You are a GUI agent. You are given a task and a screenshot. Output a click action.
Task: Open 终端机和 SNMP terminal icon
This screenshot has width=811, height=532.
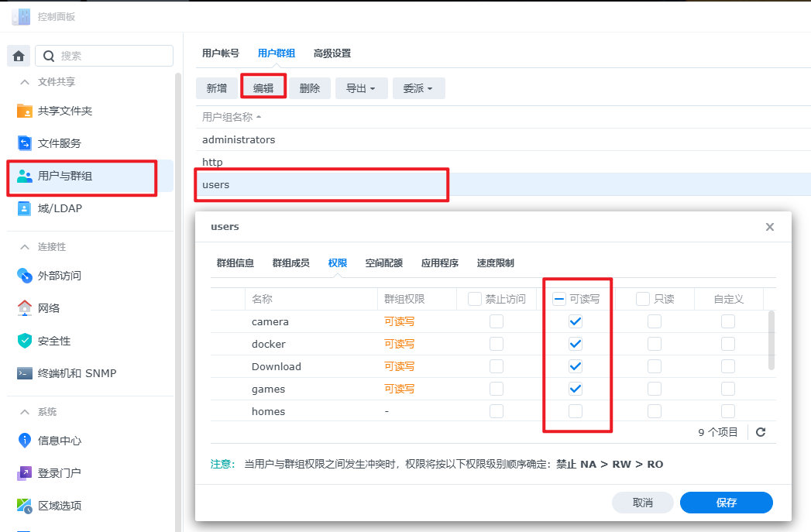click(x=25, y=373)
